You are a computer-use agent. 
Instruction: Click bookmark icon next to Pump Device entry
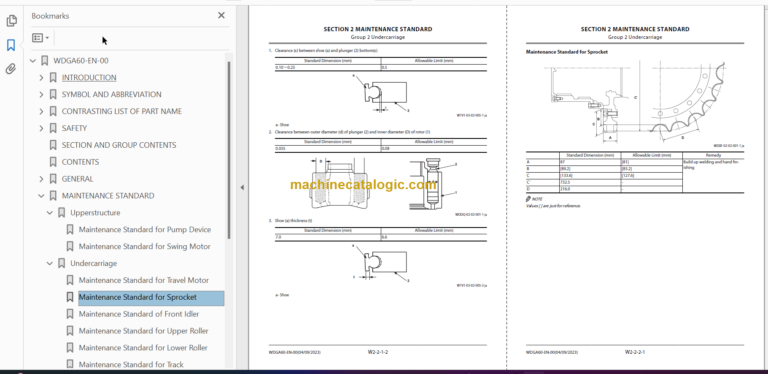pyautogui.click(x=70, y=230)
